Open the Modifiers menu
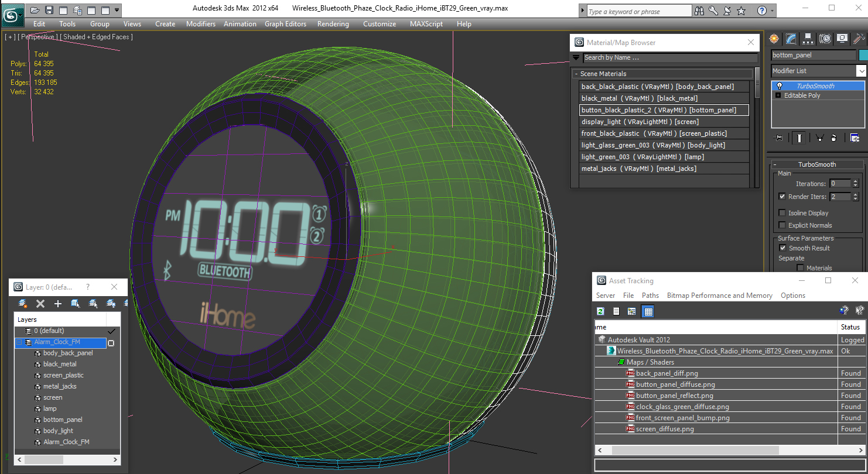 [x=201, y=24]
